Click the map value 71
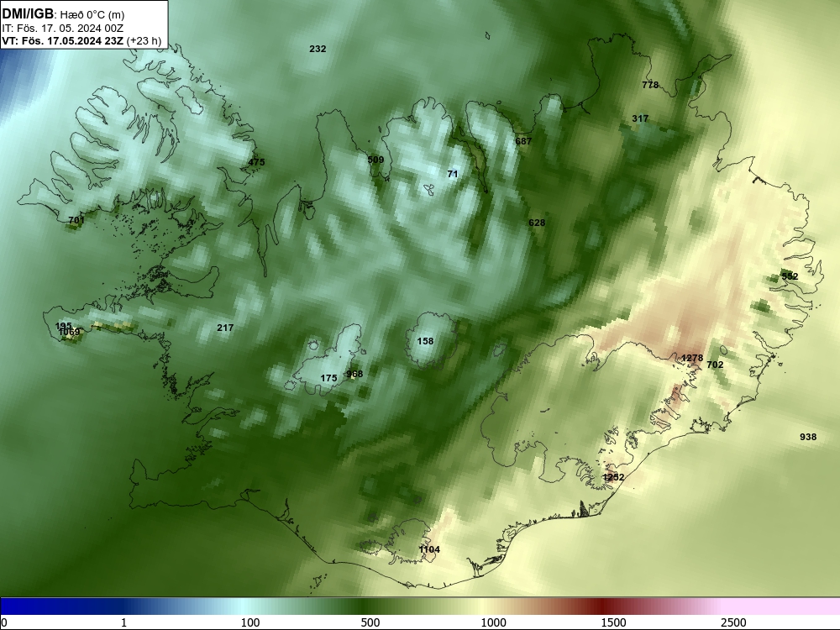The height and width of the screenshot is (630, 840). [453, 174]
